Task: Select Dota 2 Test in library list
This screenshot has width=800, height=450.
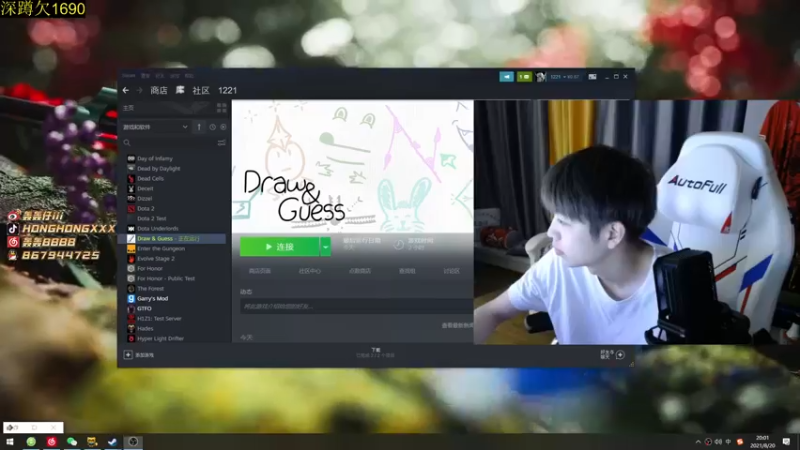Action: coord(152,218)
